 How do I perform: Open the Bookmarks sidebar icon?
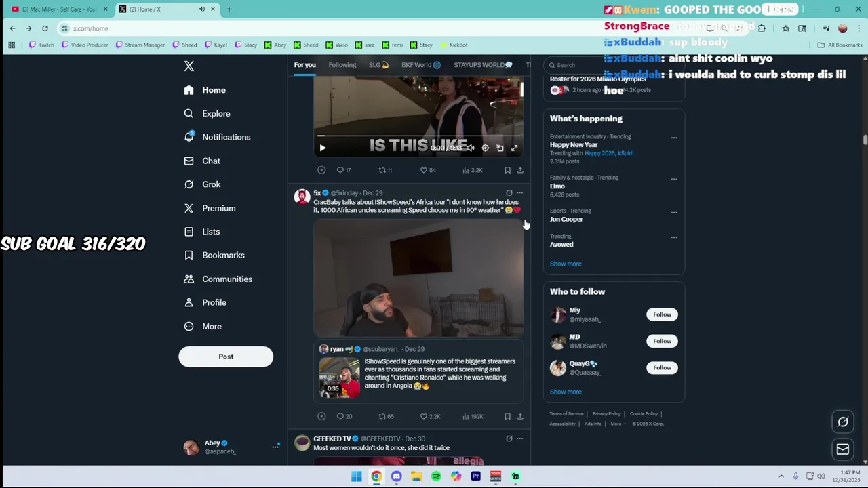pyautogui.click(x=189, y=255)
